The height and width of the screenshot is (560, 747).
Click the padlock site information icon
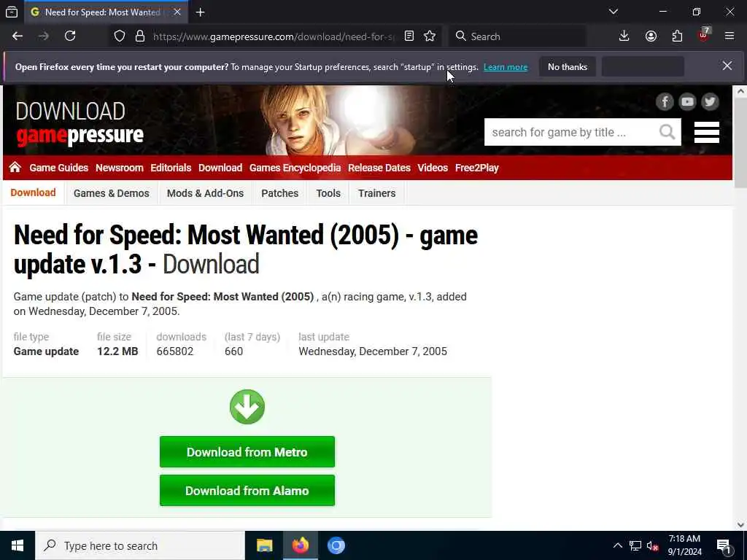coord(139,36)
